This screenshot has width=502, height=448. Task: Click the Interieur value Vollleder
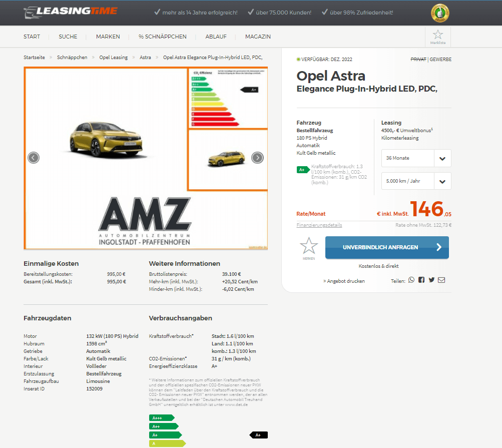97,366
